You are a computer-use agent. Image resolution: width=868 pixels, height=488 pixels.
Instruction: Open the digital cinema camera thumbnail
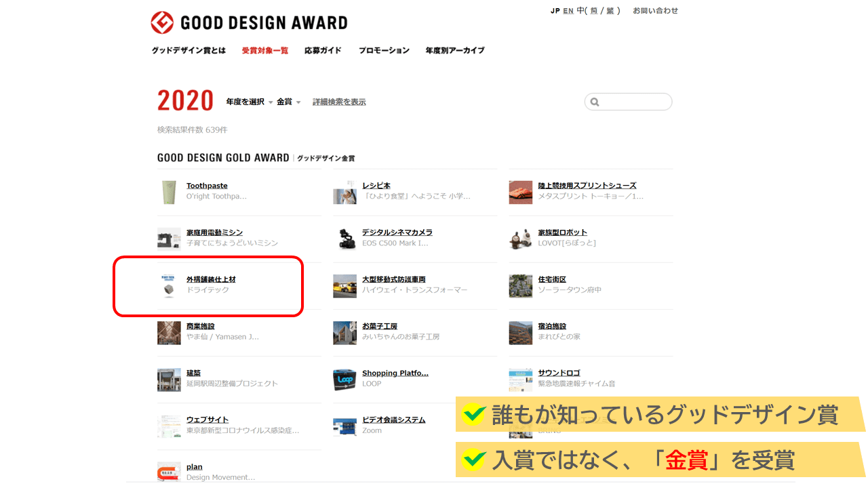pos(344,239)
